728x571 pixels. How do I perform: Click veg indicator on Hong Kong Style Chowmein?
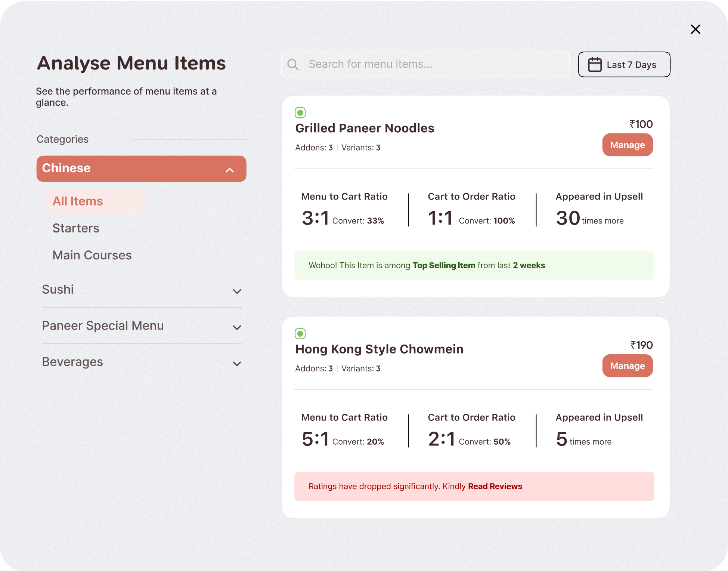(300, 333)
